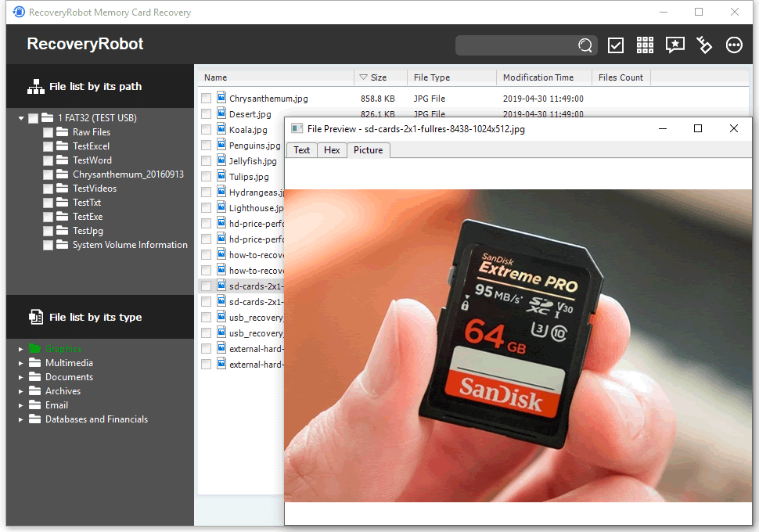The height and width of the screenshot is (532, 759).
Task: Expand the Graphics file type category
Action: [x=21, y=349]
